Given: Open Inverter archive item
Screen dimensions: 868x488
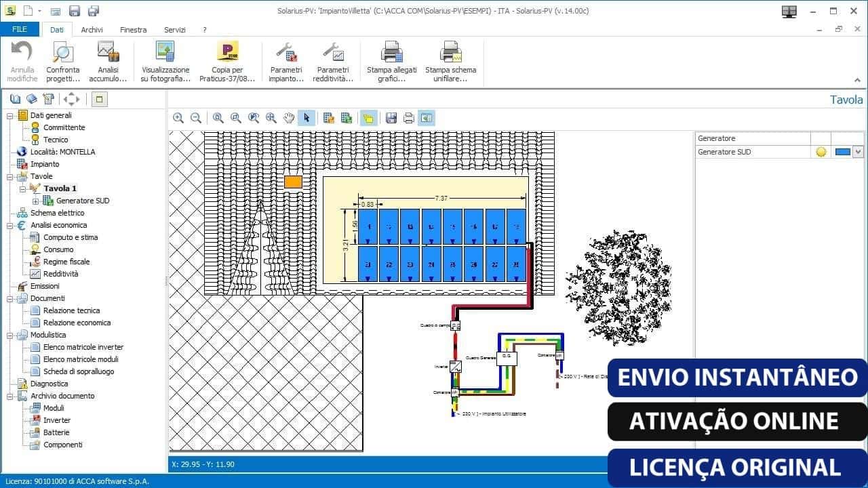Looking at the screenshot, I should 57,420.
